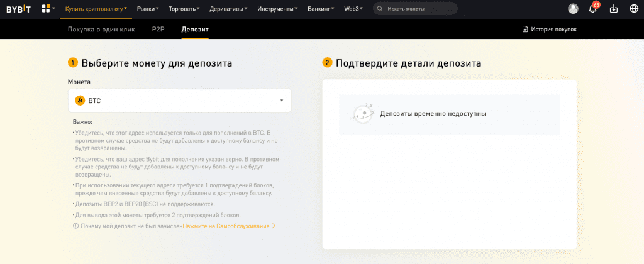Screen dimensions: 644x264
Task: Click Почему мой депозит не был зачислен text
Action: [131, 226]
